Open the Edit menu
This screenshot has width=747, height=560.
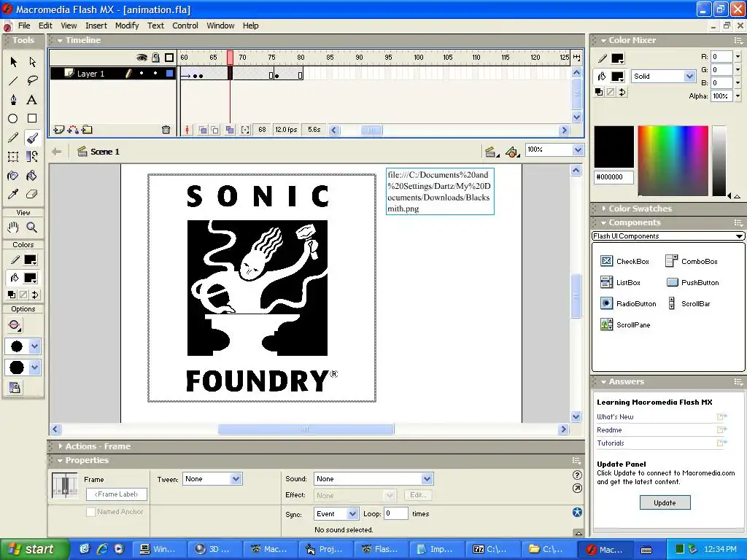coord(45,26)
